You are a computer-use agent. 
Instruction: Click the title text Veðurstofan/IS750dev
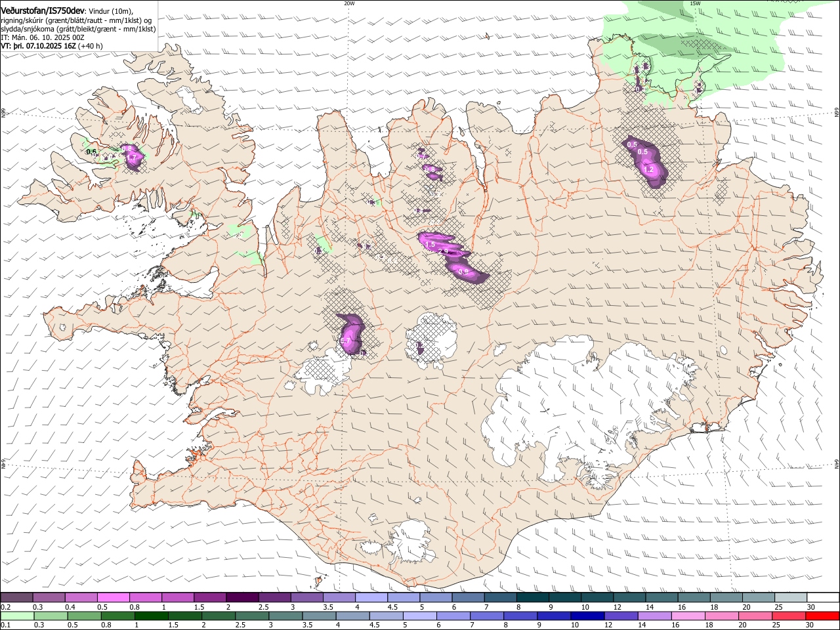pos(43,11)
